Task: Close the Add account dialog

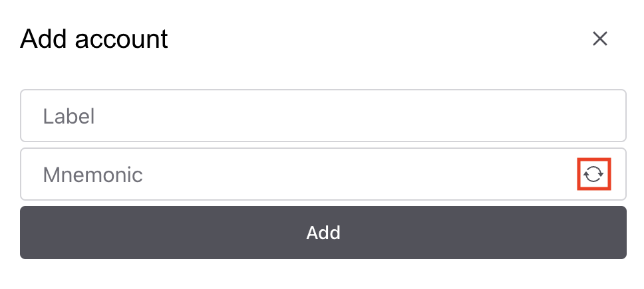Action: [x=600, y=39]
